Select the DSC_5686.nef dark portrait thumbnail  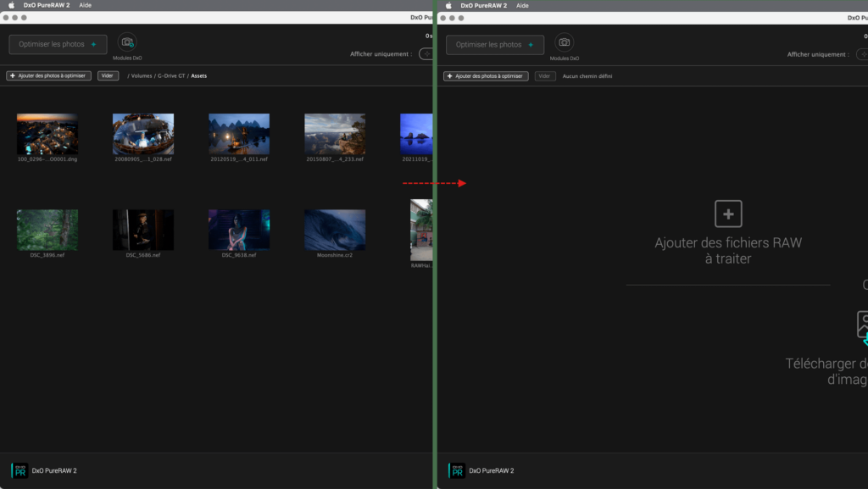tap(143, 230)
